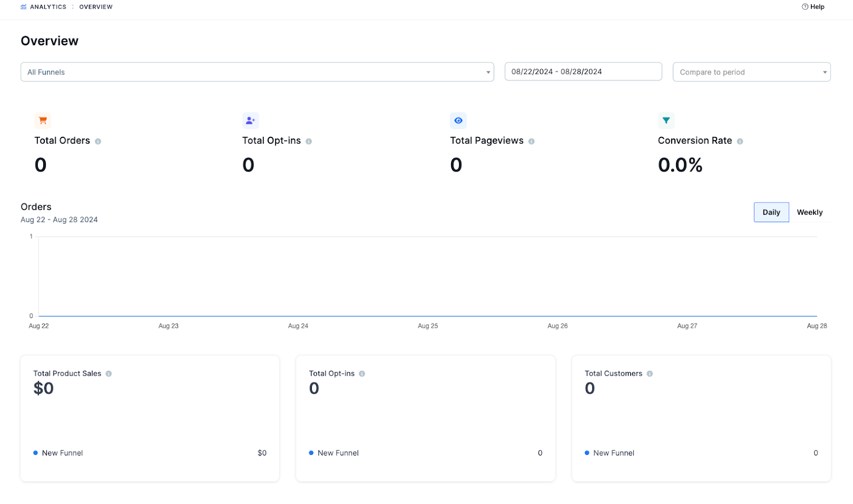Screen dimensions: 853x504
Task: Click the blue dot in Total Customers legend
Action: point(587,453)
